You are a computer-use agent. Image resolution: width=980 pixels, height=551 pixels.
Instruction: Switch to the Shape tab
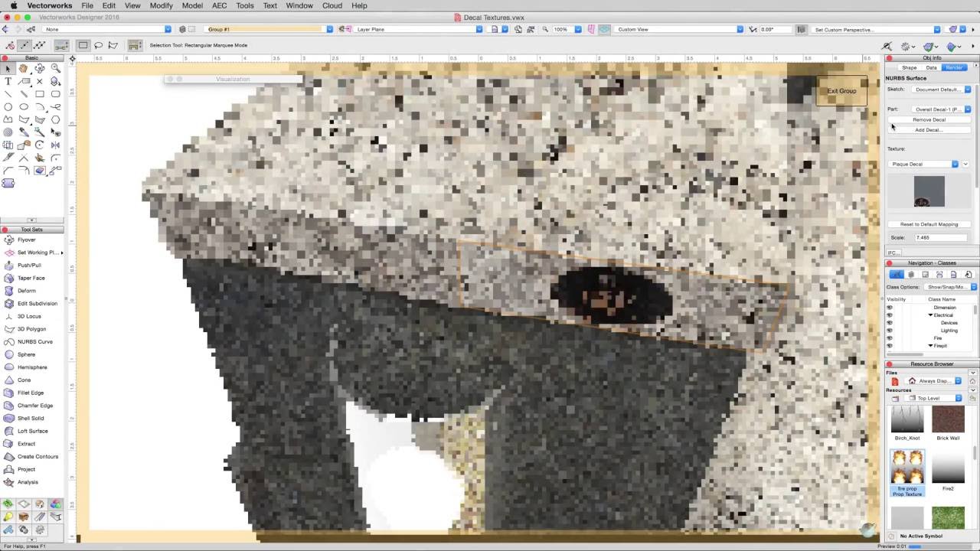[909, 67]
